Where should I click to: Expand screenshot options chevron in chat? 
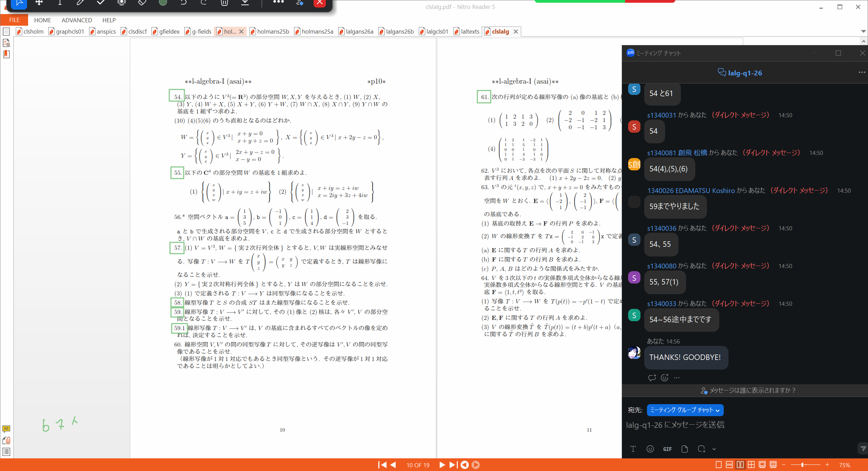pyautogui.click(x=714, y=449)
